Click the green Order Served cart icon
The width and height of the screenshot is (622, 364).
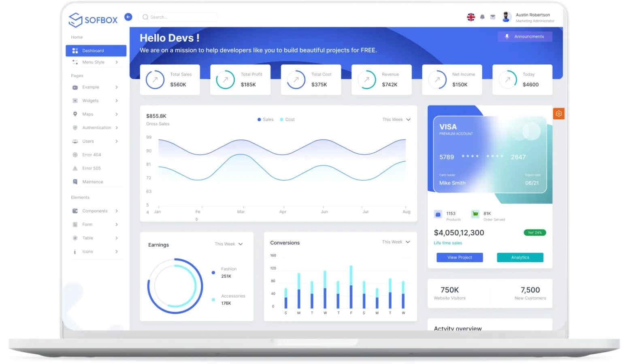pos(475,214)
